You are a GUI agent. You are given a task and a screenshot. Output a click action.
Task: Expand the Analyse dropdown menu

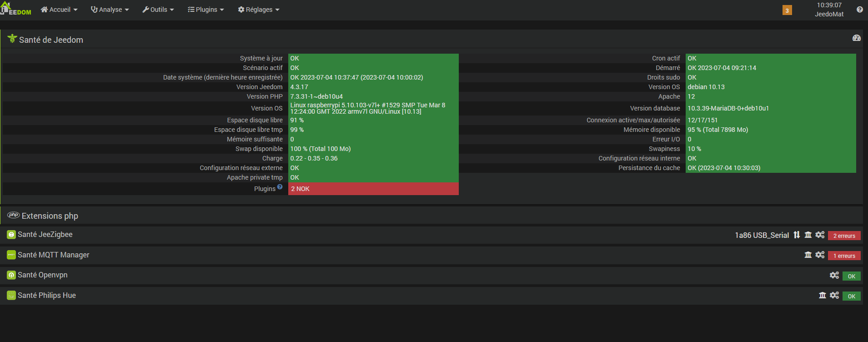pos(110,10)
